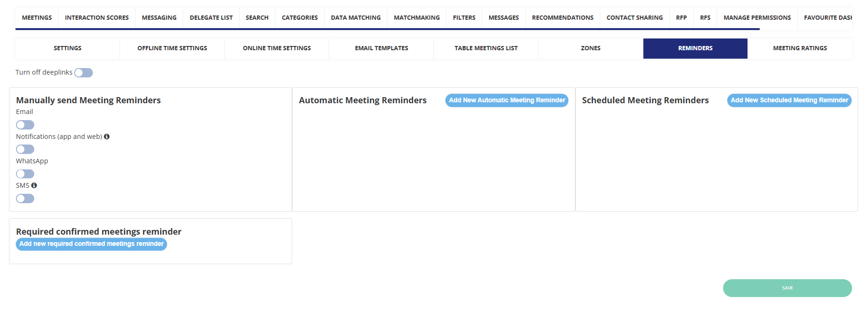868x313 pixels.
Task: Enable Email manual reminders toggle
Action: [x=25, y=125]
